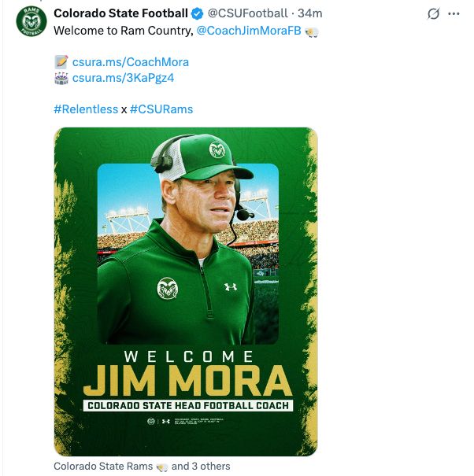Open the csura.ms/CoachMora link
Screen dimensions: 474x476
coord(131,61)
